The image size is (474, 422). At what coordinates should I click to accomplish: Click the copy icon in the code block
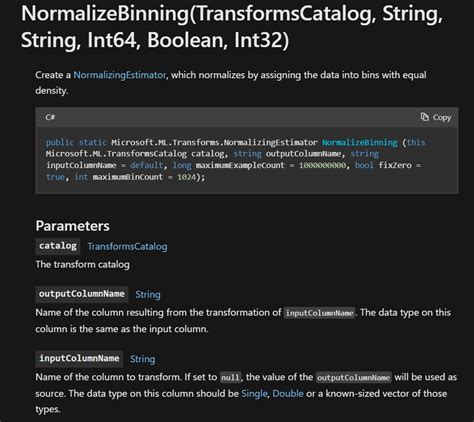coord(425,117)
